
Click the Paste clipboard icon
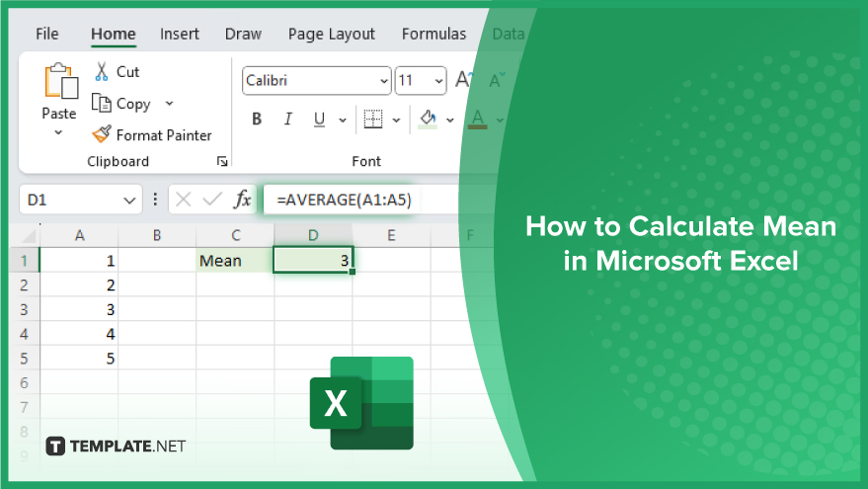[61, 81]
